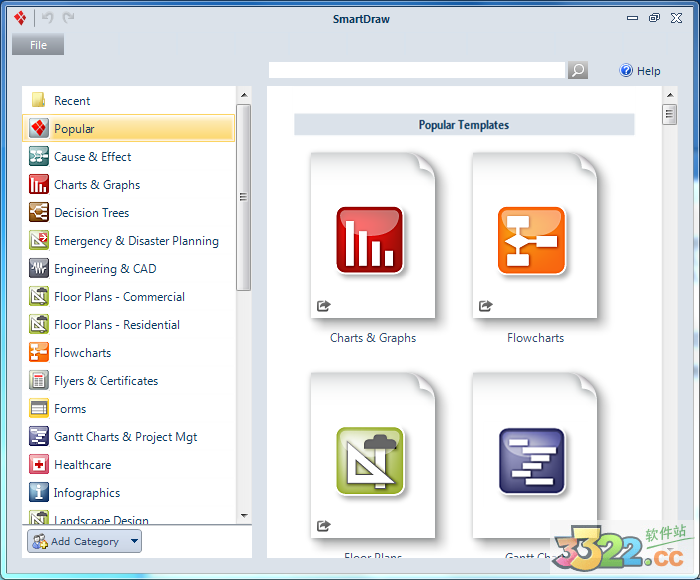The width and height of the screenshot is (700, 580).
Task: Select the Cause & Effect label
Action: (92, 157)
